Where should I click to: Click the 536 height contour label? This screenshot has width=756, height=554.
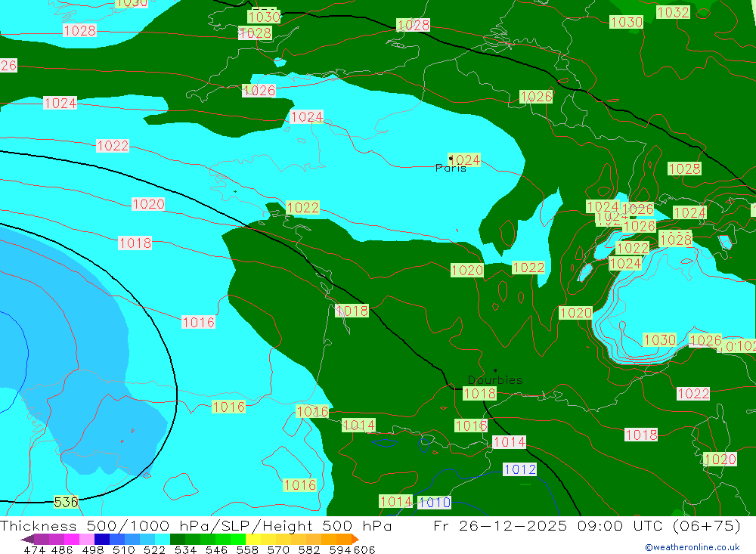(66, 502)
